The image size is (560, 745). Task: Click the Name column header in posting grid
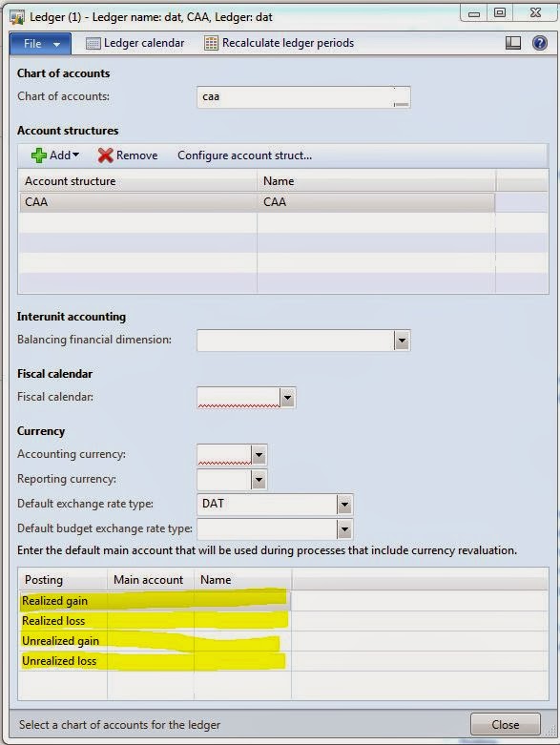click(242, 580)
